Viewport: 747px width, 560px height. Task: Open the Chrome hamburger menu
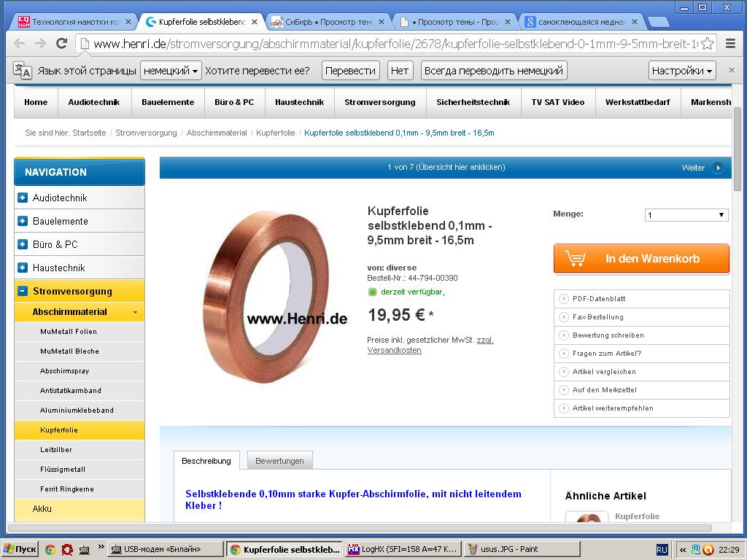tap(730, 44)
